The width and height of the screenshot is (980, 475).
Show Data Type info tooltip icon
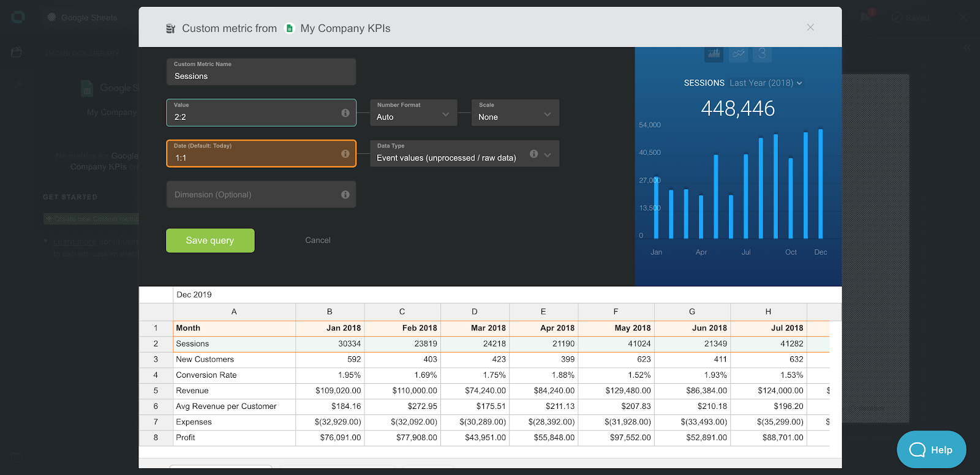point(534,154)
